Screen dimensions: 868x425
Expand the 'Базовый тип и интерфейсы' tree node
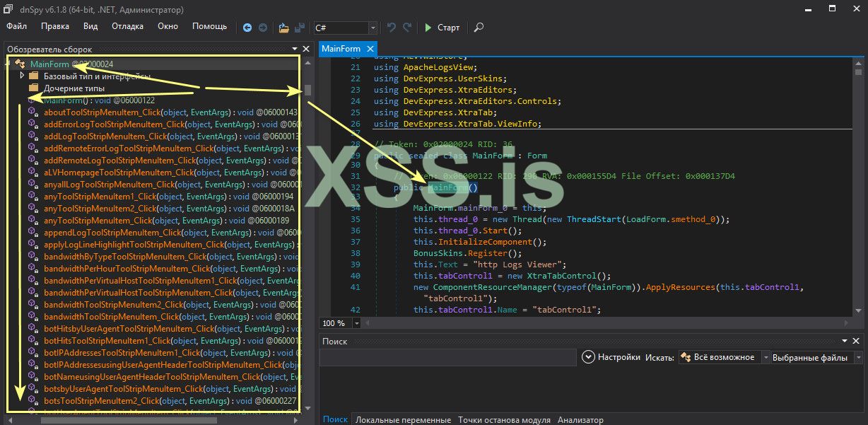[23, 76]
